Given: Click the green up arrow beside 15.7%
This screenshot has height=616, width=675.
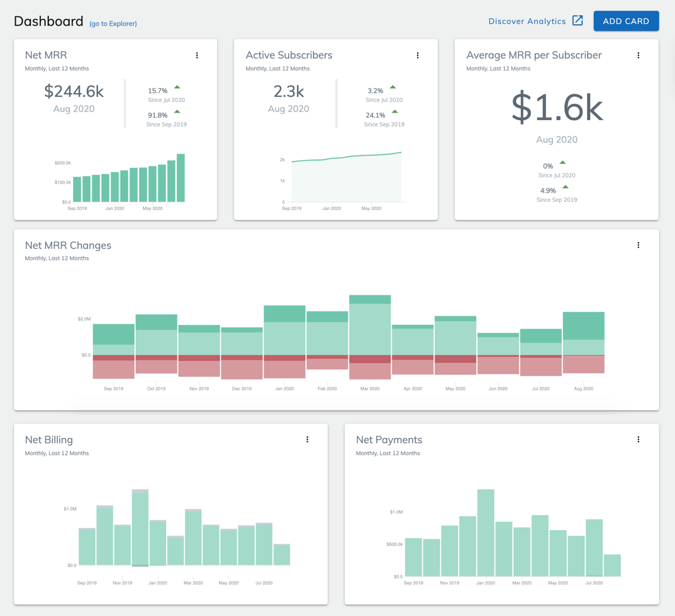Looking at the screenshot, I should (x=177, y=87).
